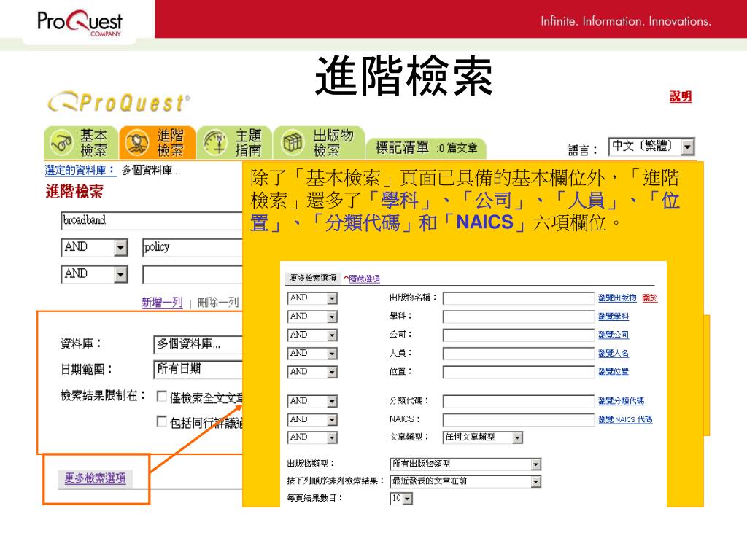This screenshot has width=747, height=560.
Task: Click the 基本檢索 glasses icon
Action: pyautogui.click(x=61, y=142)
